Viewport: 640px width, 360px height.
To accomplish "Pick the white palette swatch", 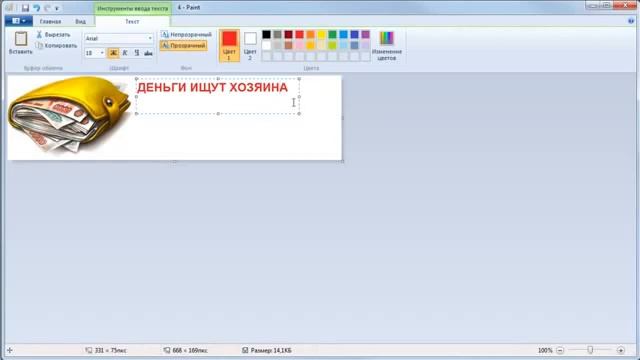I will 267,45.
